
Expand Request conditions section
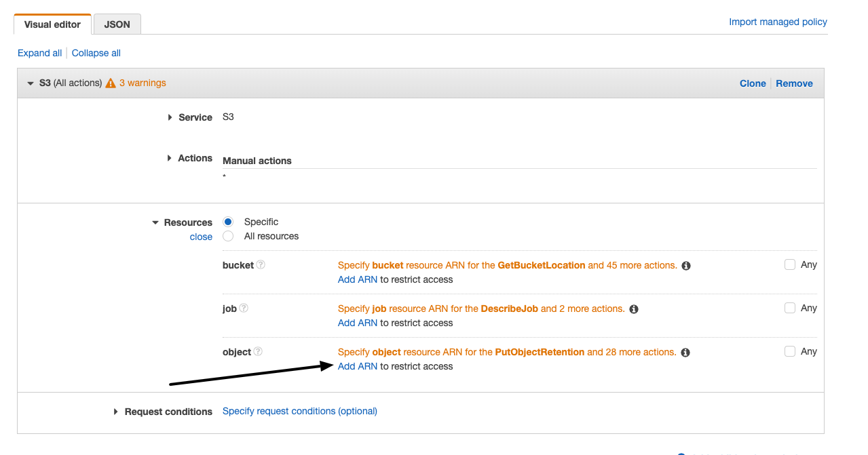click(x=116, y=412)
